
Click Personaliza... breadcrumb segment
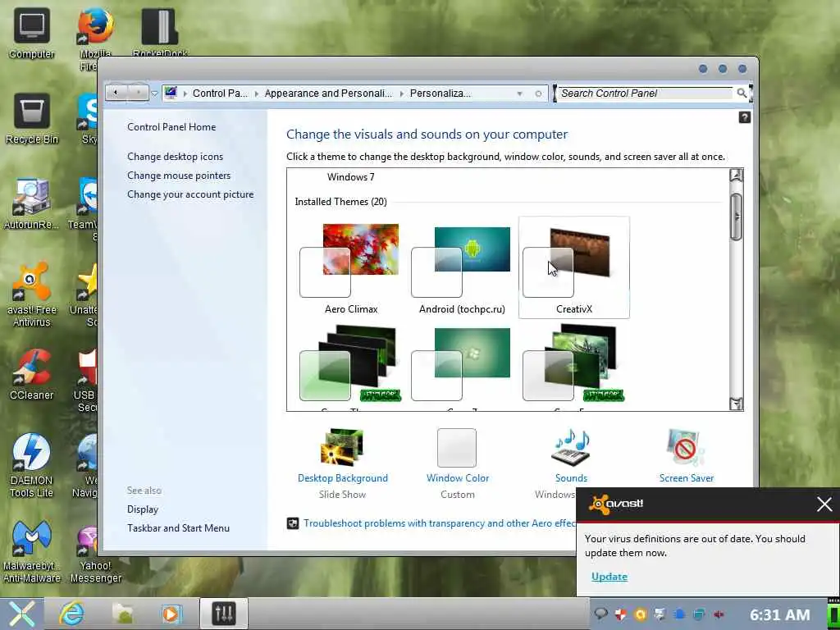(x=441, y=94)
